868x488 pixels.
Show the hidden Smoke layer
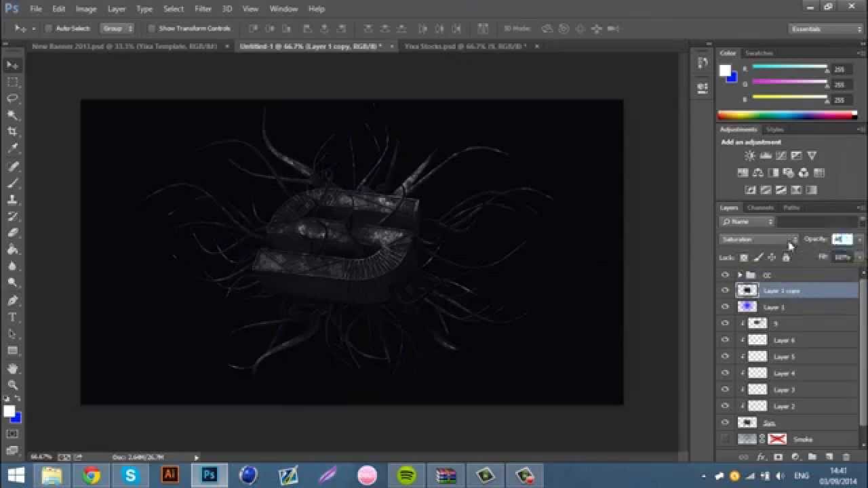725,439
